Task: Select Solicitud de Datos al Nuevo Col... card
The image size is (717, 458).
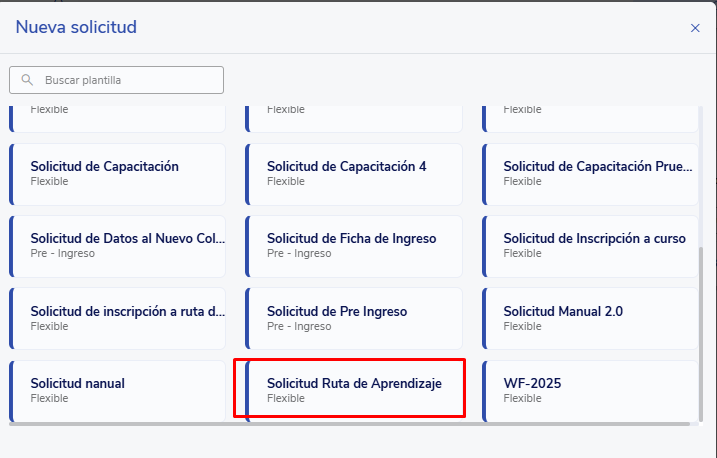Action: coord(118,245)
